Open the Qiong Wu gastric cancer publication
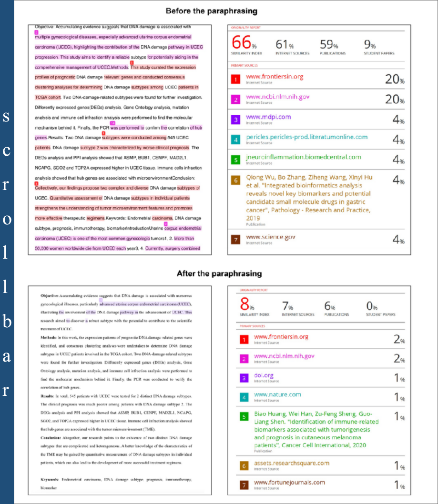 point(309,198)
